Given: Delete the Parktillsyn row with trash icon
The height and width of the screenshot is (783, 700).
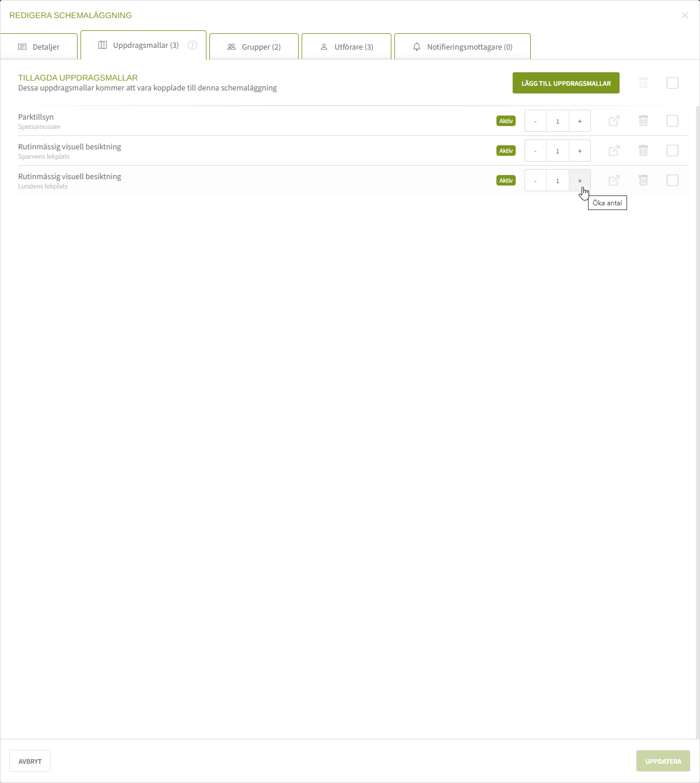Looking at the screenshot, I should (643, 121).
